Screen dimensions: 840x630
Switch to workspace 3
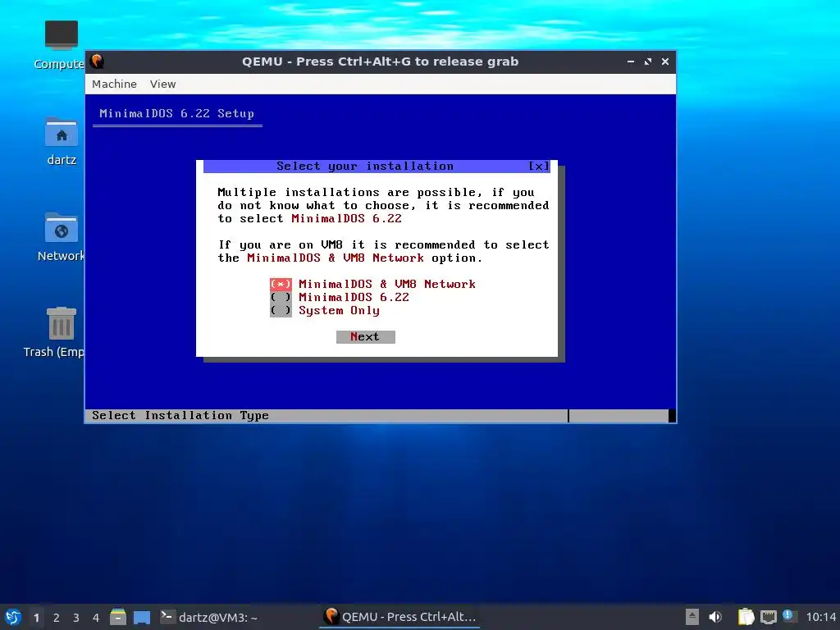(76, 618)
